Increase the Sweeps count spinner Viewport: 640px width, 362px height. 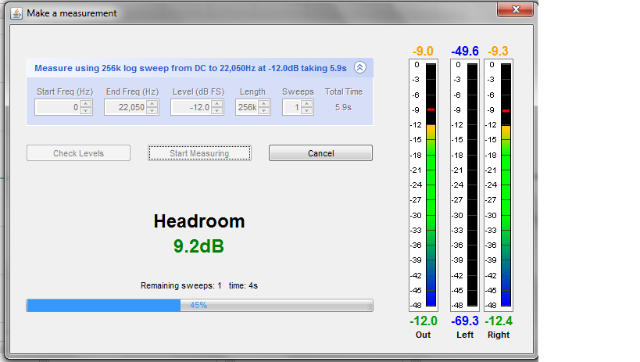click(x=307, y=104)
